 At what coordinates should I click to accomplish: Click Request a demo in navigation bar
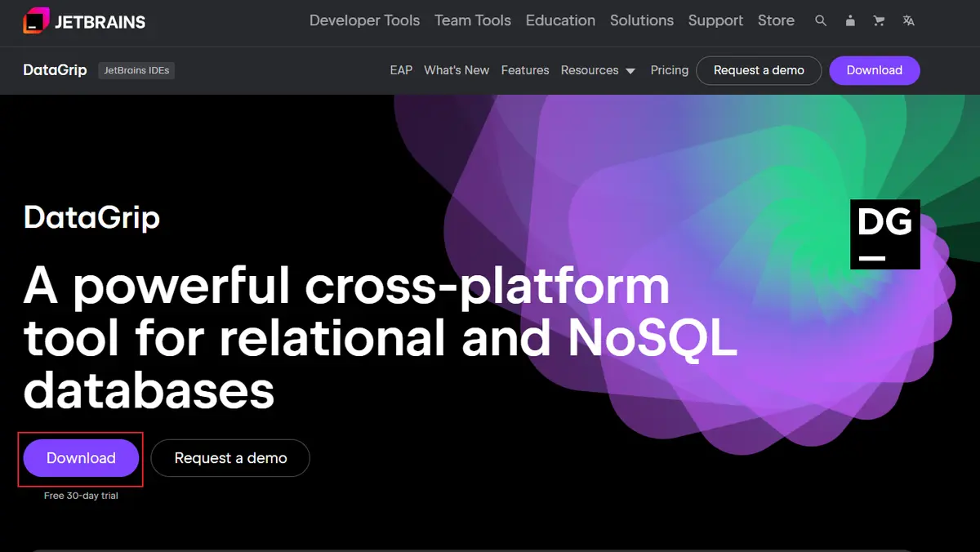[x=759, y=70]
